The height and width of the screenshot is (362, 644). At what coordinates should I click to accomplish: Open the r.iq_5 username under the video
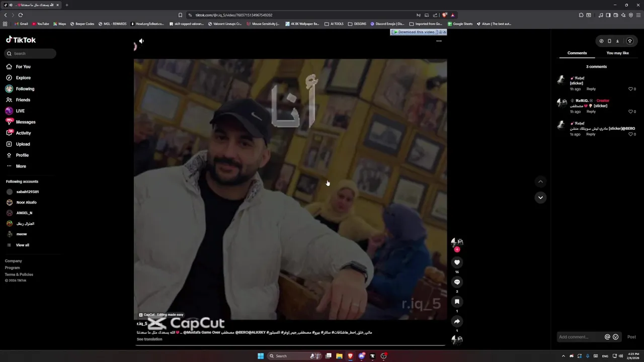(x=142, y=324)
